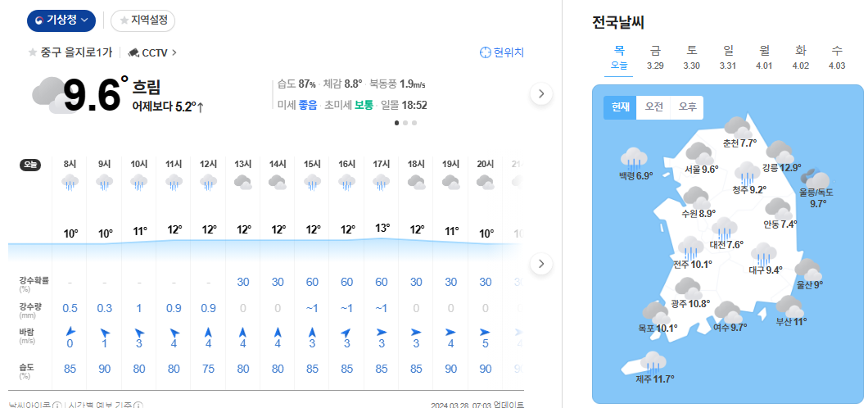Click the 백령 rain icon on map
Screen dimensions: 868x408
point(635,158)
